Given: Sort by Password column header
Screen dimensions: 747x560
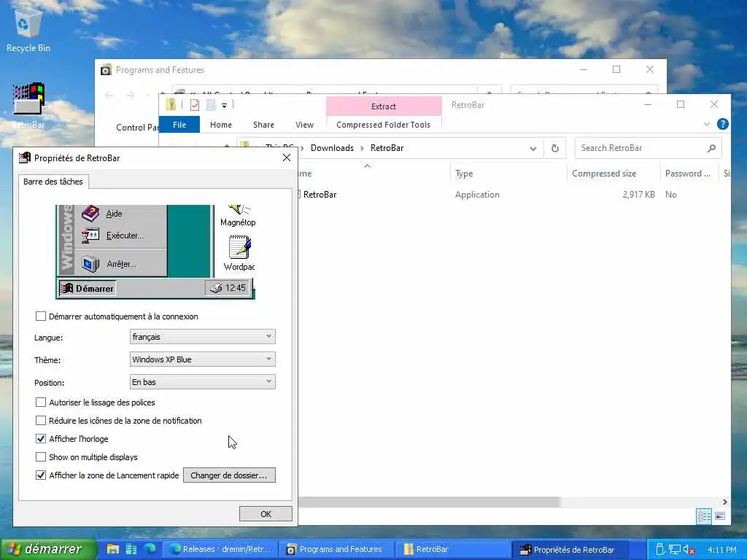Looking at the screenshot, I should (689, 174).
